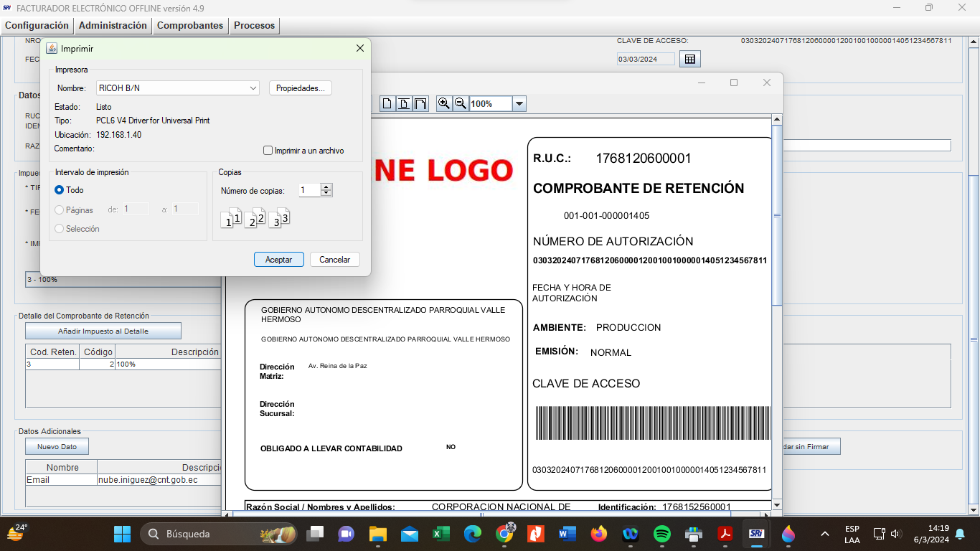This screenshot has width=980, height=551.
Task: Expand the 100% zoom level dropdown
Action: click(x=519, y=103)
